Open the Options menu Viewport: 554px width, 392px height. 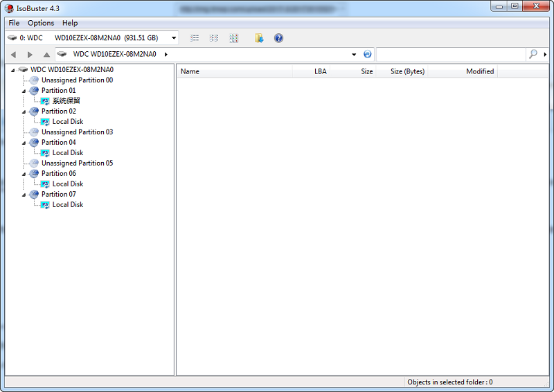(x=41, y=23)
